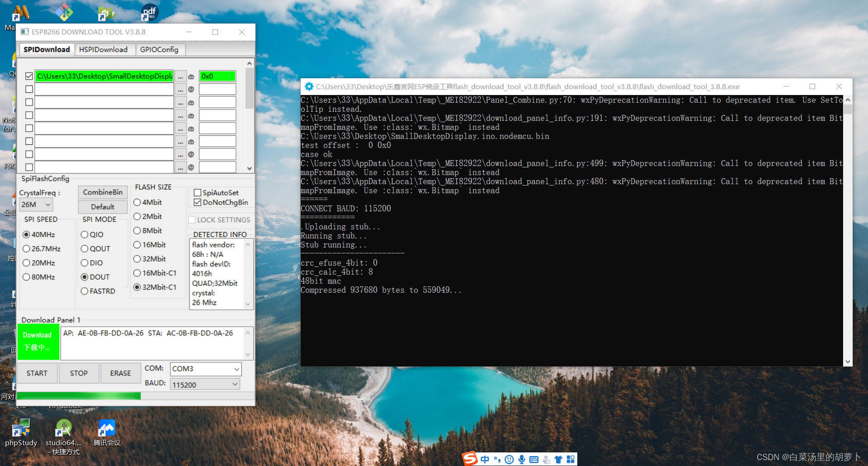This screenshot has height=466, width=868.
Task: Toggle Chinese/English mode on the IME bar
Action: click(485, 459)
